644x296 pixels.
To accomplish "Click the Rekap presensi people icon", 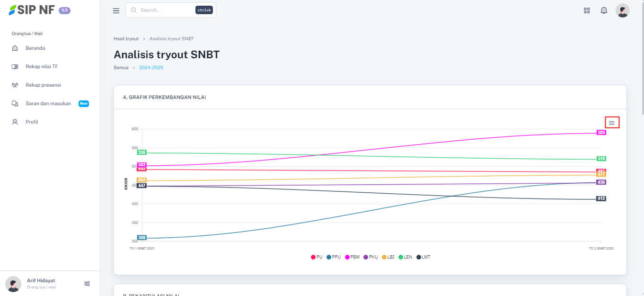I will 15,85.
